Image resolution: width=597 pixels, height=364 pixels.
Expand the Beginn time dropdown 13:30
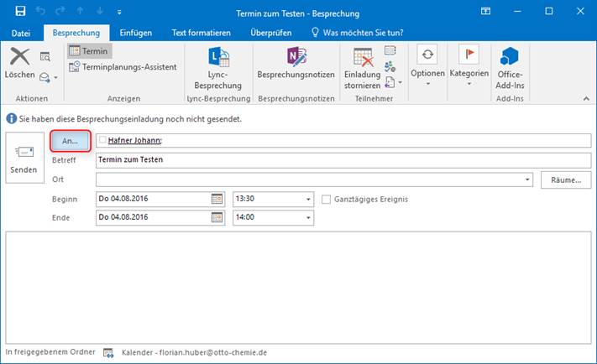308,199
